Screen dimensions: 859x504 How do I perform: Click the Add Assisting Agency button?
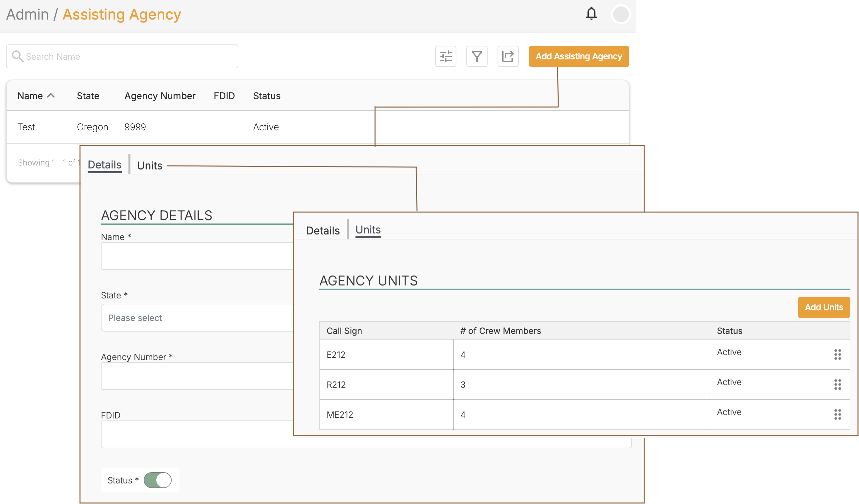click(x=579, y=56)
